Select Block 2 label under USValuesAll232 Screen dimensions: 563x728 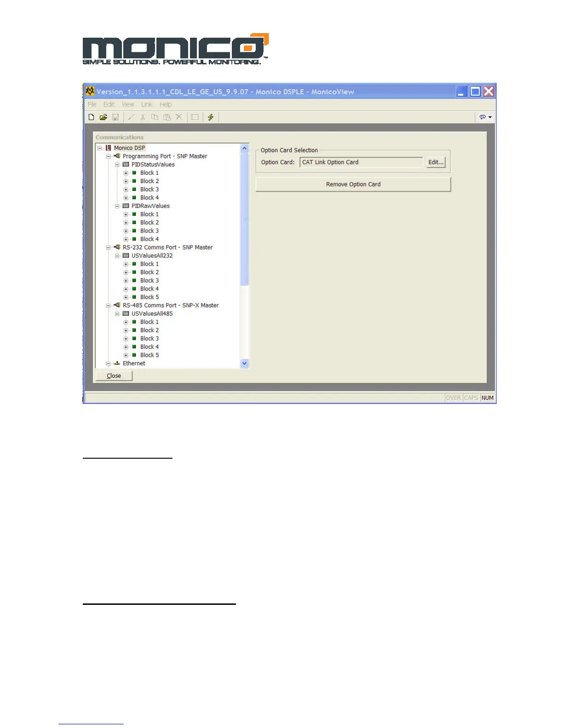pos(149,272)
